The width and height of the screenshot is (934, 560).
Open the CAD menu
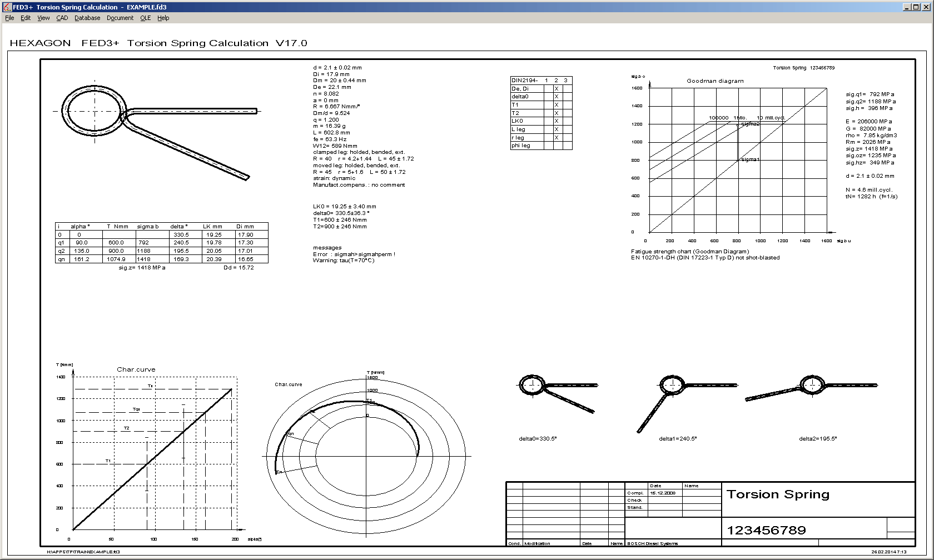point(62,18)
